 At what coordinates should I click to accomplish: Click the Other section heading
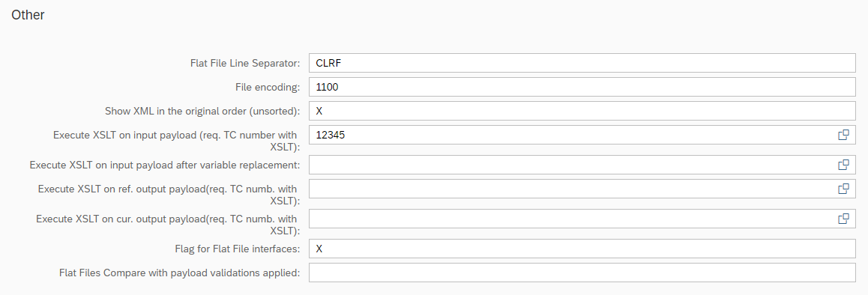(28, 15)
